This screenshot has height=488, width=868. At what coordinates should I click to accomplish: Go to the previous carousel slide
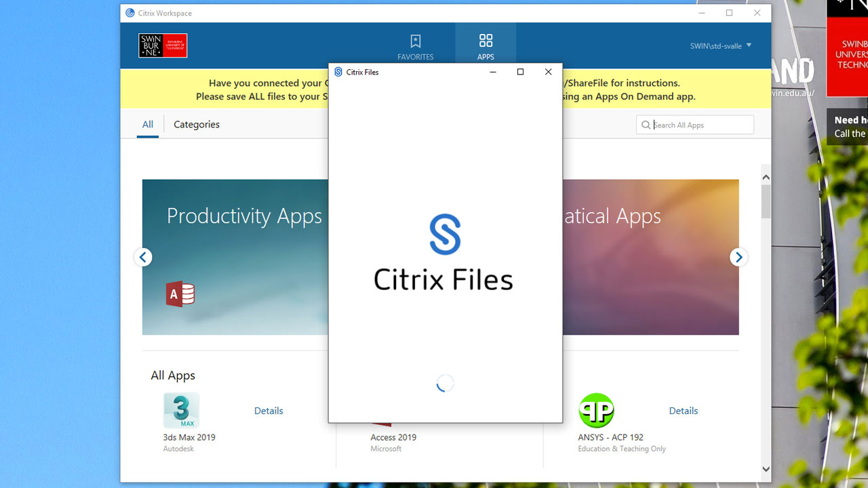pyautogui.click(x=143, y=257)
